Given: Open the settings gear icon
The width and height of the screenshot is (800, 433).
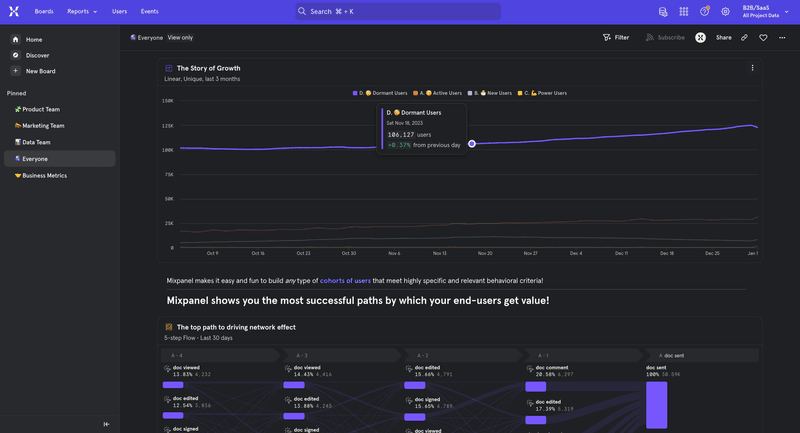Looking at the screenshot, I should point(725,11).
